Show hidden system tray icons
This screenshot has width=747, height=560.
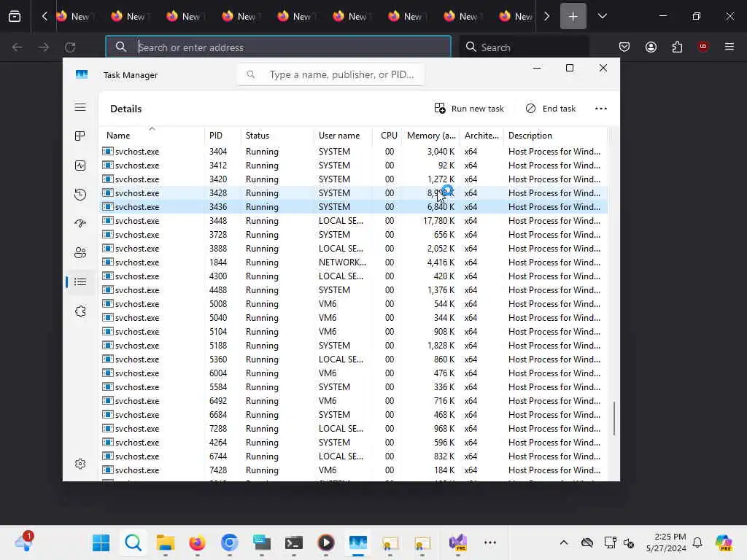(564, 542)
